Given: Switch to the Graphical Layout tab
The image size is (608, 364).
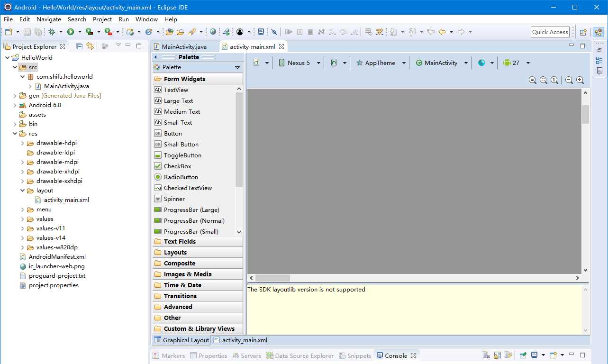Looking at the screenshot, I should coord(181,340).
